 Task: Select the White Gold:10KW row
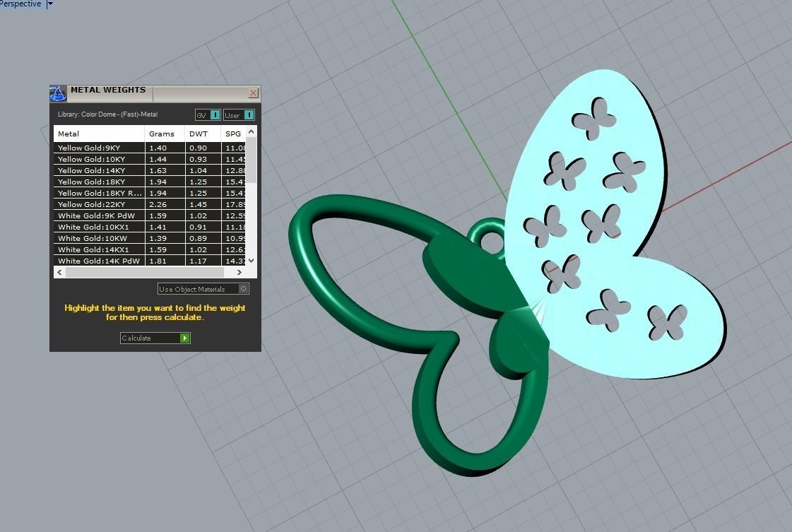point(150,238)
